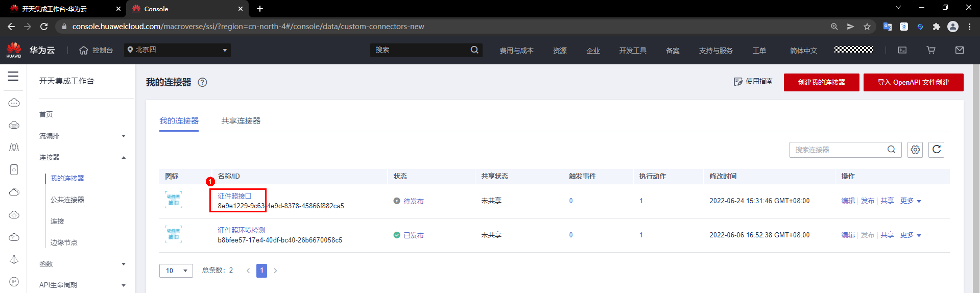
Task: Click 编辑 for the 证件照接口 row
Action: tap(848, 201)
